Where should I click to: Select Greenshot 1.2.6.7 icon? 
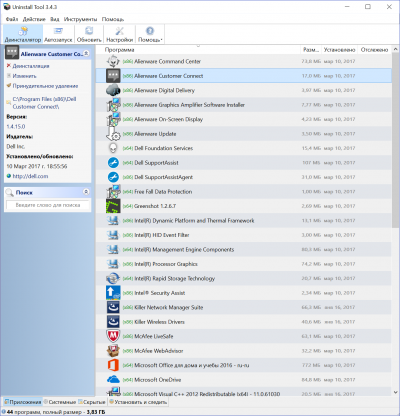[x=113, y=206]
